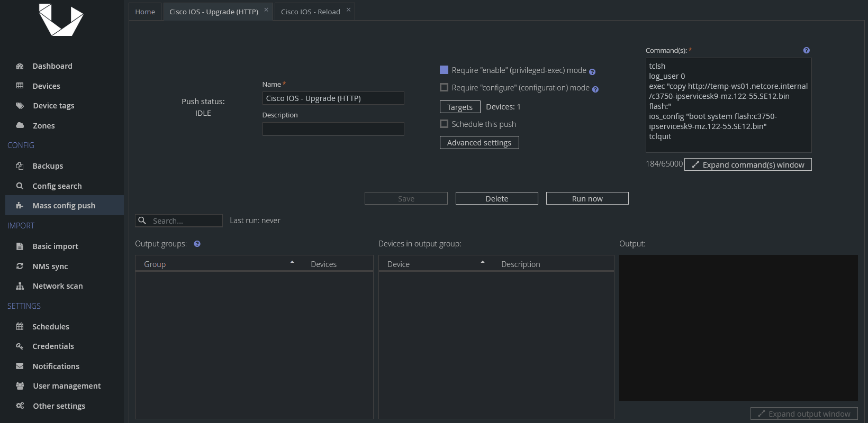The height and width of the screenshot is (423, 868).
Task: Open Network scan
Action: pyautogui.click(x=58, y=286)
